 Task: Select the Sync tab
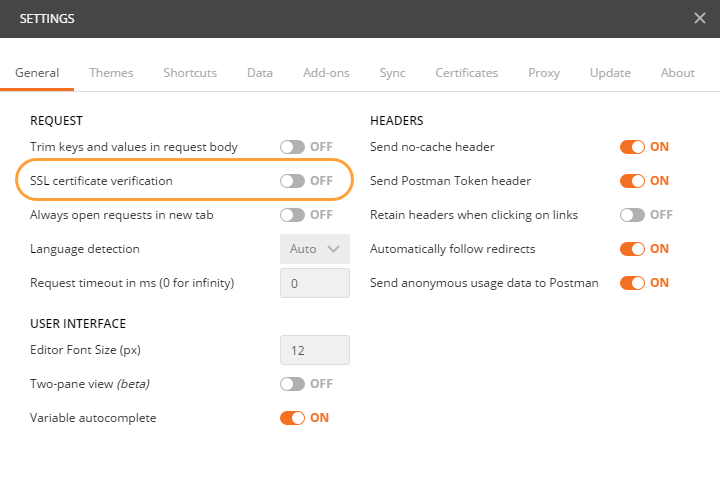coord(392,73)
